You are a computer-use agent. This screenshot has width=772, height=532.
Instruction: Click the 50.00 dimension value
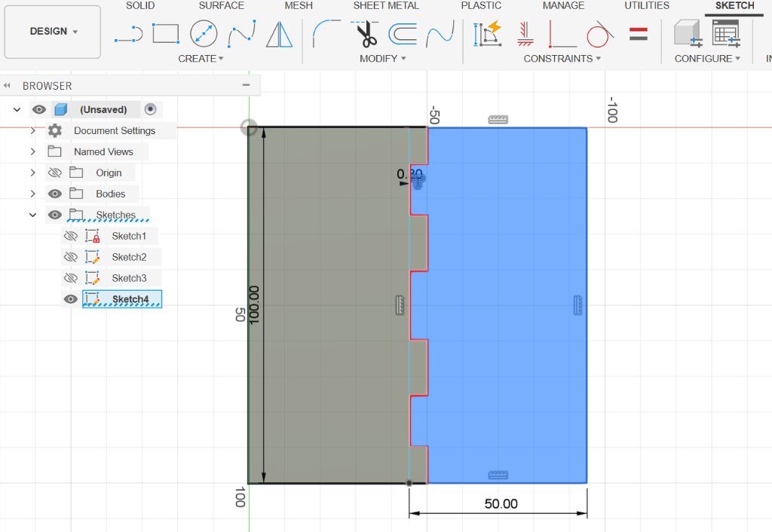501,504
